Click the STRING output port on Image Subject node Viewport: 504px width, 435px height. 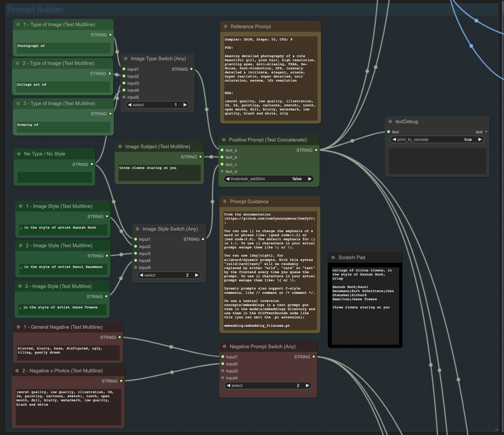(200, 157)
